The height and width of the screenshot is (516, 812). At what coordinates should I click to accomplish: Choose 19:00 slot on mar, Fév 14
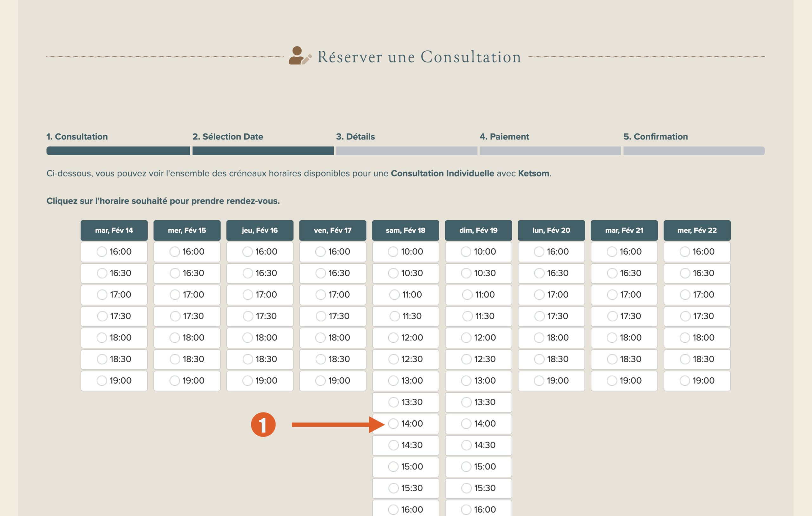[114, 381]
